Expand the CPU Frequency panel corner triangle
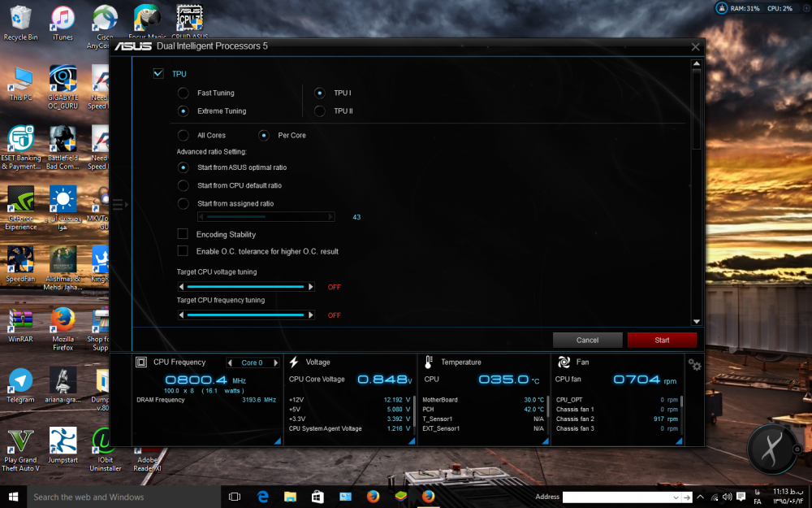Screen dimensions: 812x508 pos(278,441)
